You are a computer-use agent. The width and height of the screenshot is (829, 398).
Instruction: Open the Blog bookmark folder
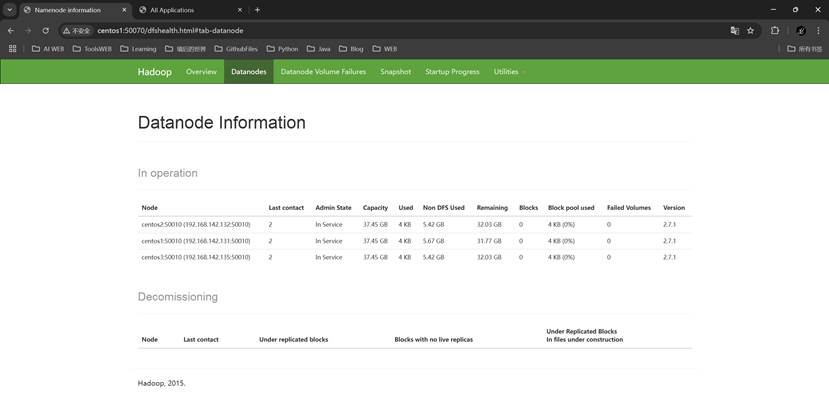point(351,49)
